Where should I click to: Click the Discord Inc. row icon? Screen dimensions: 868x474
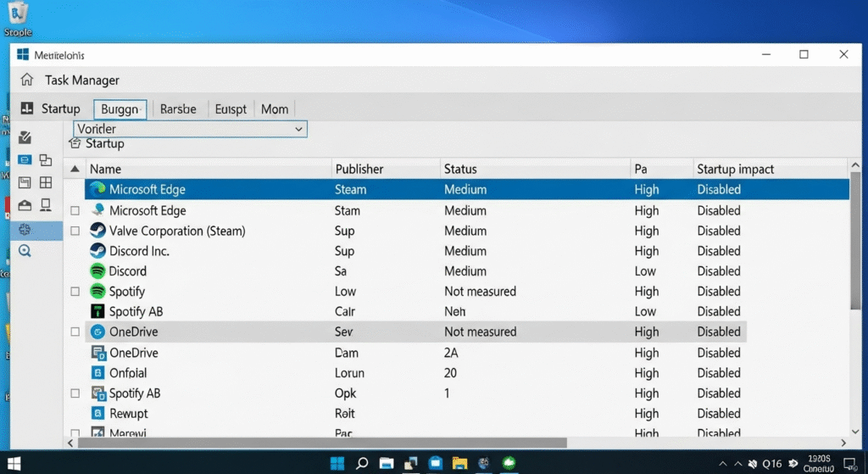[97, 251]
